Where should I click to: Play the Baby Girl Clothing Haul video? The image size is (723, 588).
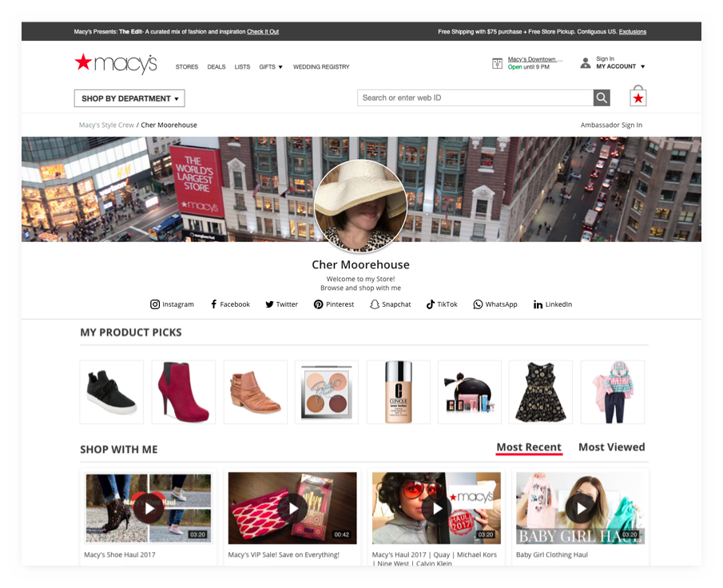(x=580, y=508)
